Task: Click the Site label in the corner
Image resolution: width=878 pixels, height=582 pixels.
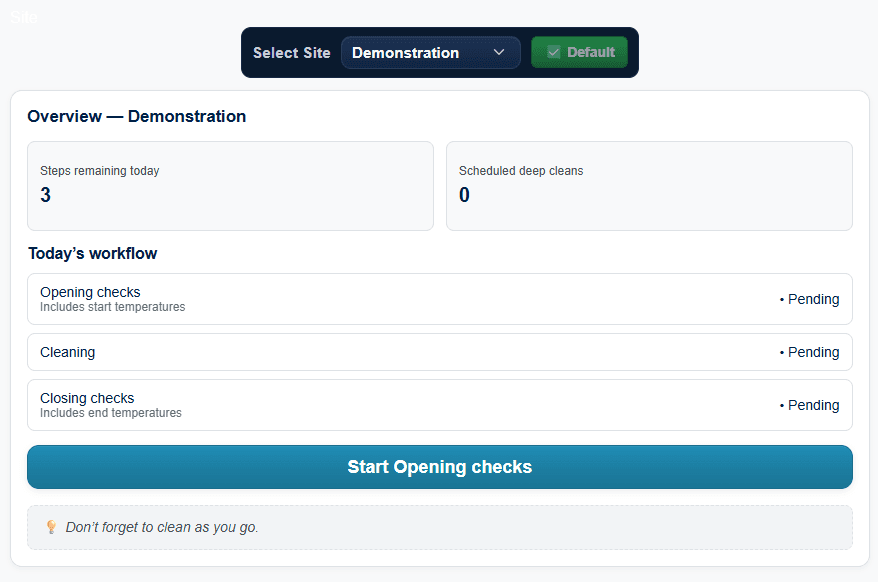Action: (23, 16)
